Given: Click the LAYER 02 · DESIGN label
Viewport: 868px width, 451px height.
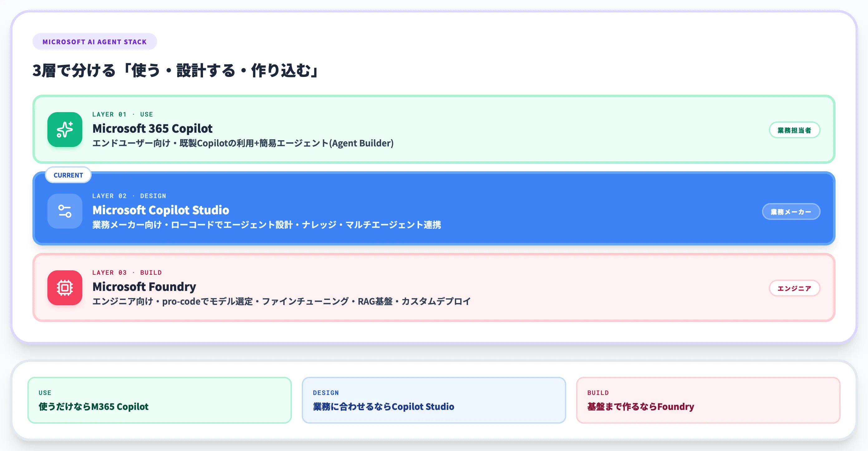Looking at the screenshot, I should [x=129, y=196].
